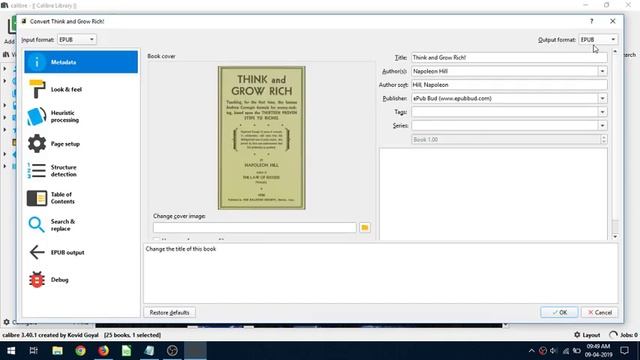Expand the Tags dropdown arrow
The width and height of the screenshot is (640, 360).
pos(602,112)
